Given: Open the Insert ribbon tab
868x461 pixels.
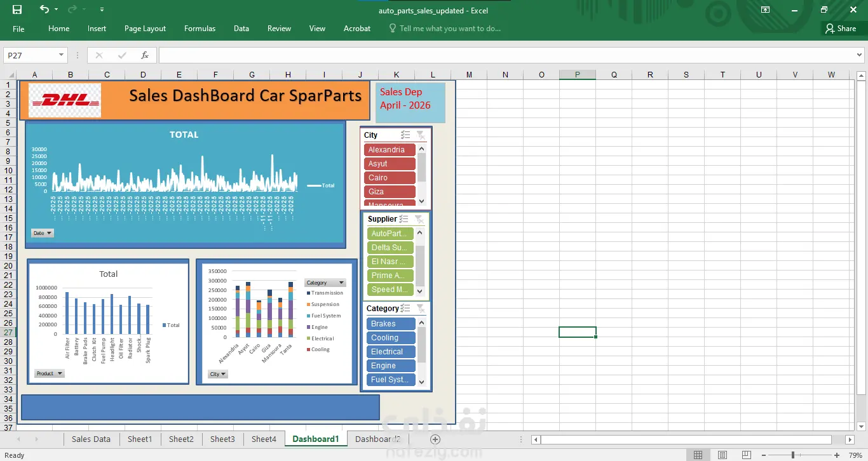Looking at the screenshot, I should [97, 29].
